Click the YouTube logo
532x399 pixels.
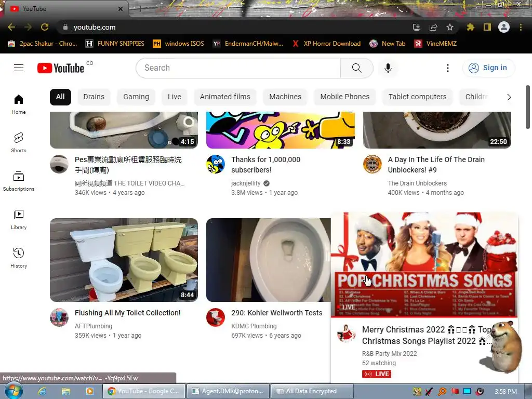[61, 68]
